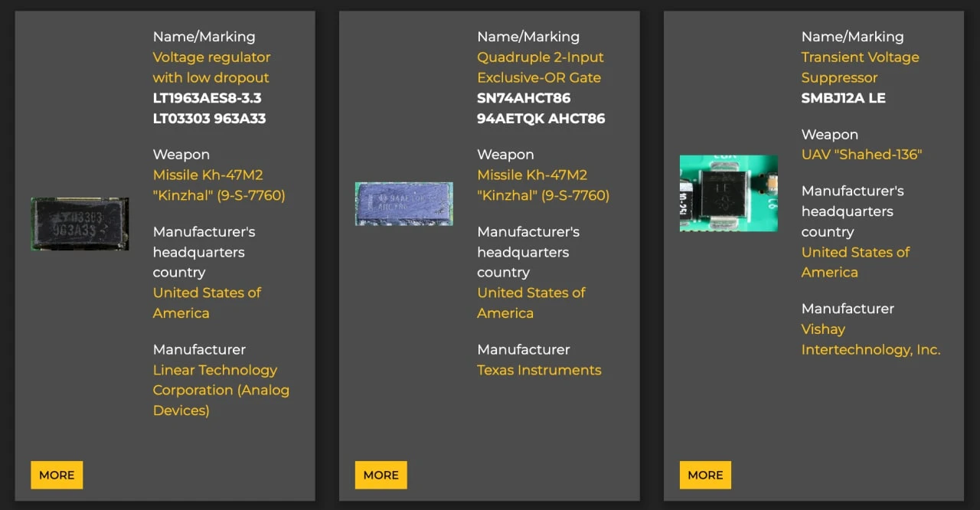Click the SN74AHCT86 blue chip photo
Screen dimensions: 980x510
[403, 204]
